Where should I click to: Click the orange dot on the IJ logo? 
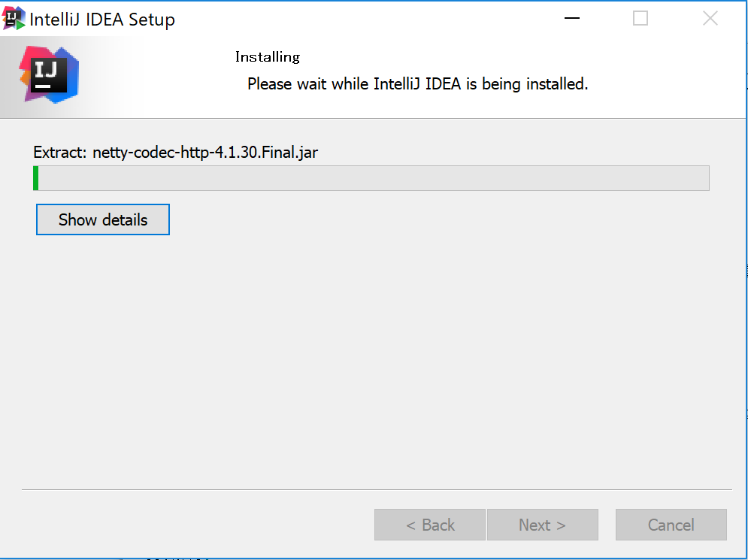26,76
